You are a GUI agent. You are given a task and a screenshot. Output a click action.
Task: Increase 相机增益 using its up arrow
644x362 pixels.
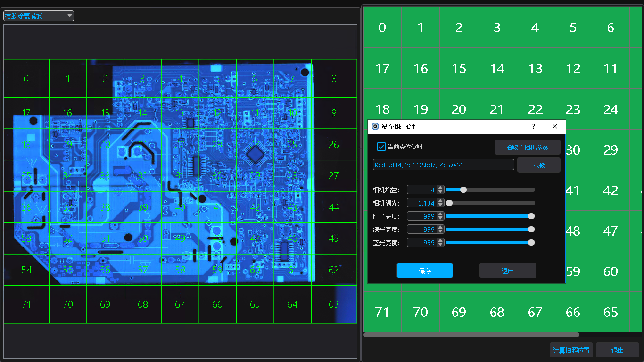coord(440,188)
